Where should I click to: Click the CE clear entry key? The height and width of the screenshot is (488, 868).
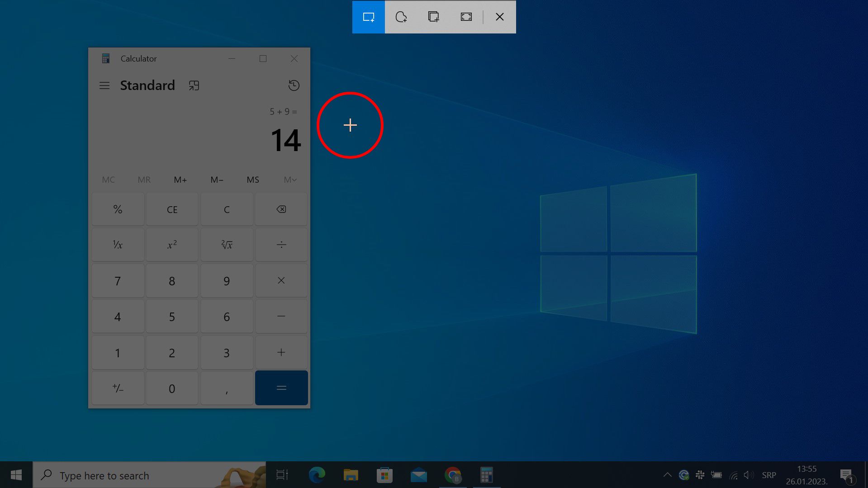point(172,209)
